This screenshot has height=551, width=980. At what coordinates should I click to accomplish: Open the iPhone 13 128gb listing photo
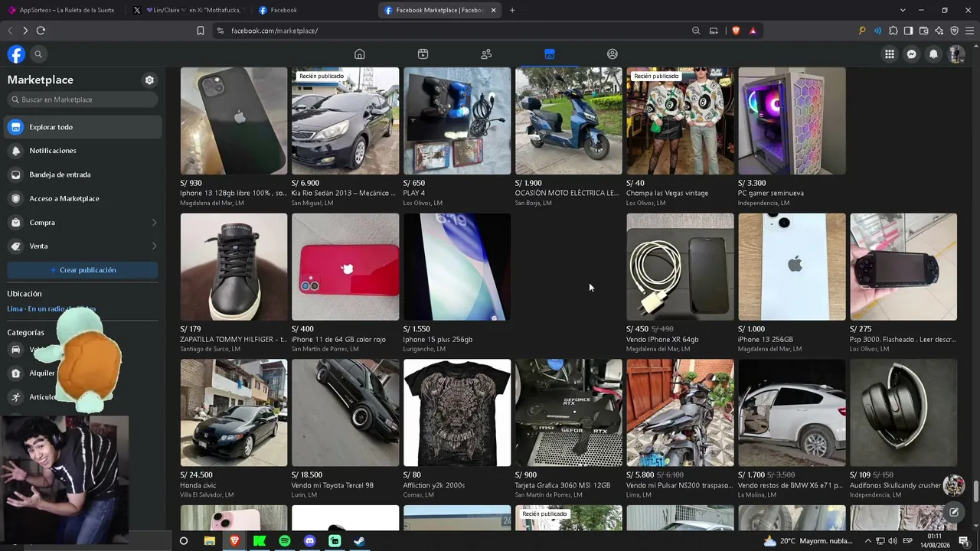coord(234,121)
